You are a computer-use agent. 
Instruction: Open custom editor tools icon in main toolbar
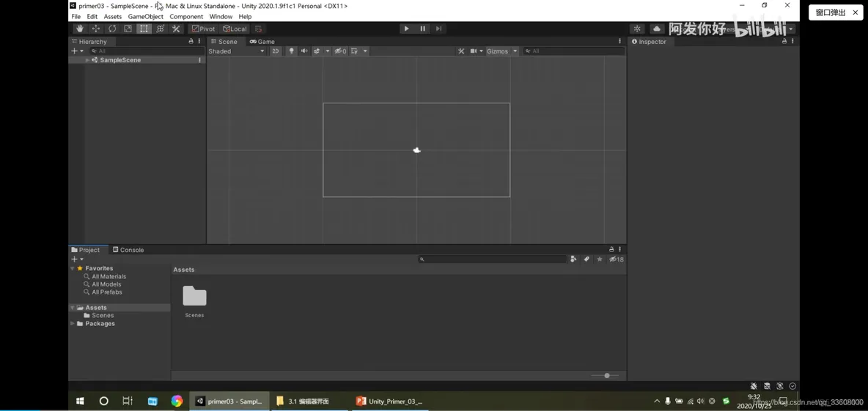click(x=176, y=29)
